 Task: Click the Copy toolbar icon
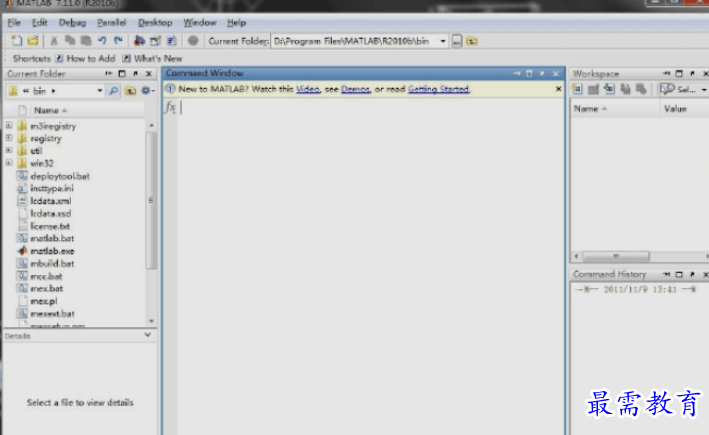(x=70, y=41)
